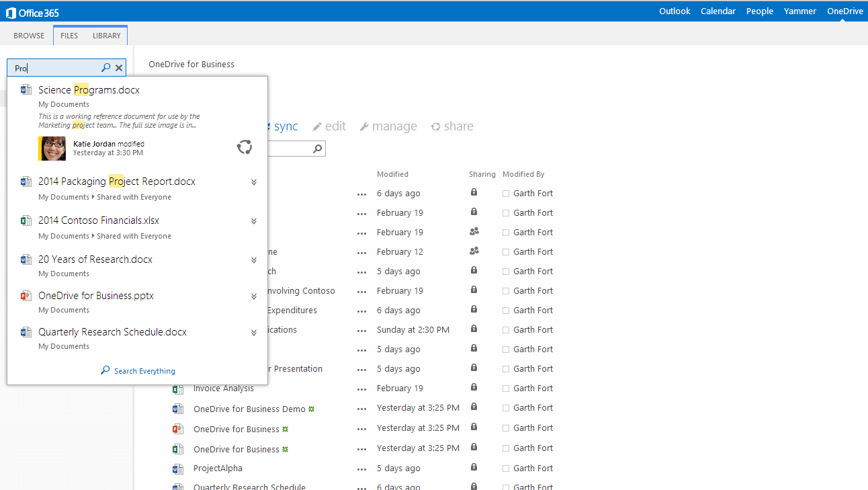The image size is (868, 490).
Task: Click Excel icon beside Invoice Analysis
Action: [x=178, y=389]
